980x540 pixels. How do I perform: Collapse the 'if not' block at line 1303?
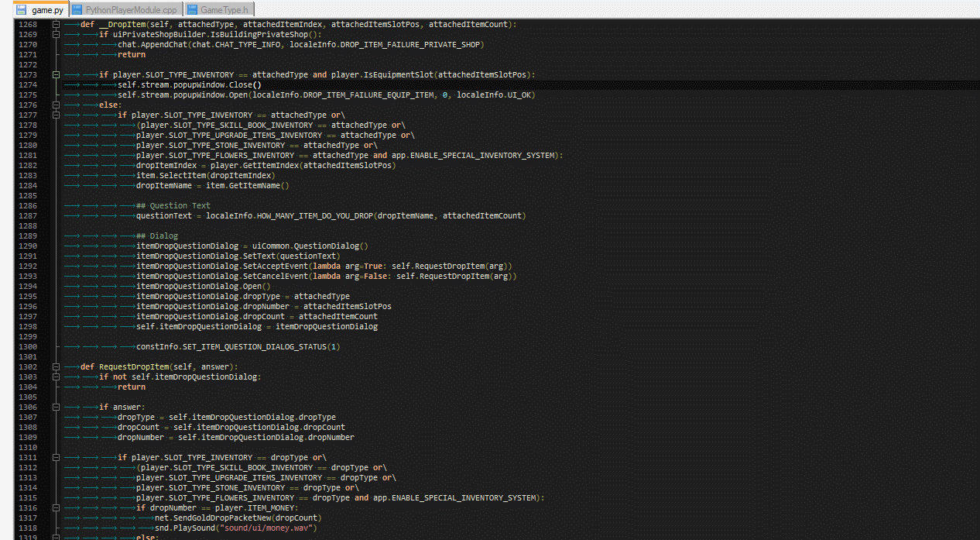pos(57,377)
